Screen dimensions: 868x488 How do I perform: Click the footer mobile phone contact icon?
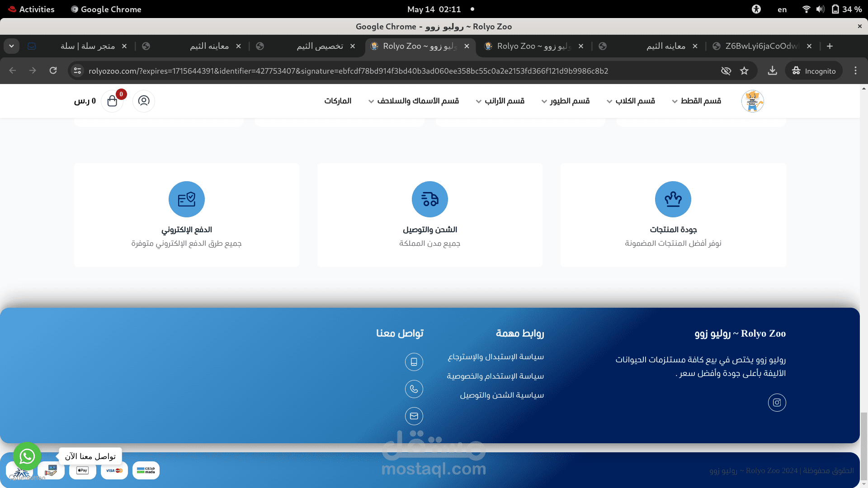point(414,362)
